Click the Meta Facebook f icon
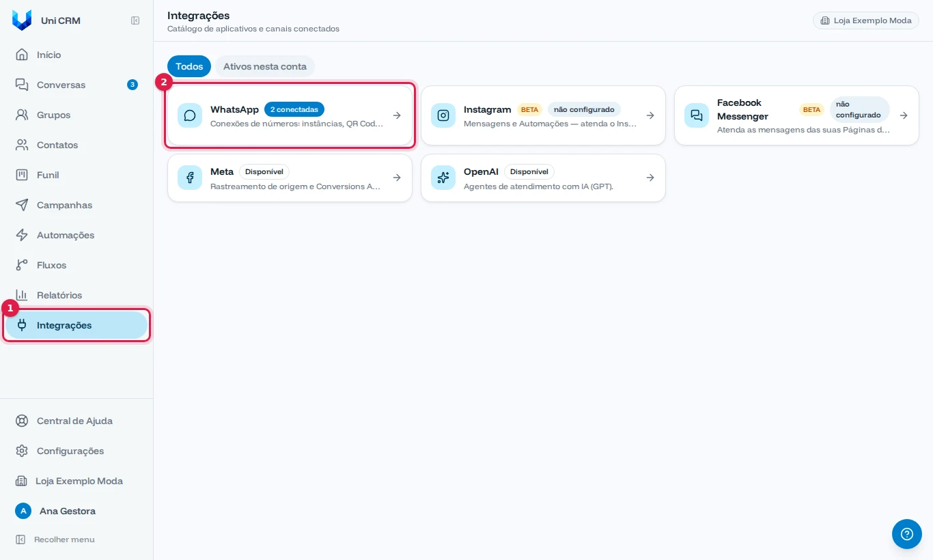Viewport: 933px width, 560px height. point(190,178)
